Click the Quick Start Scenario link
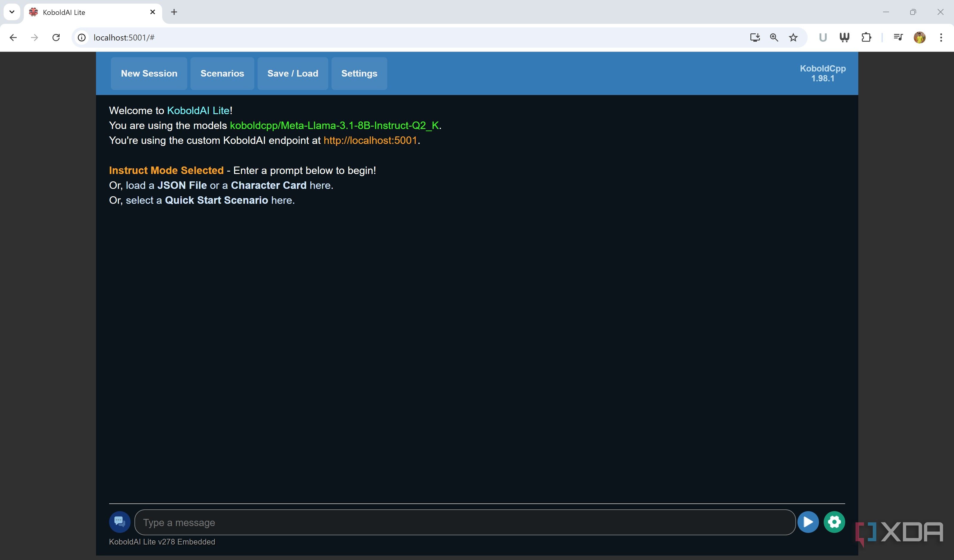This screenshot has width=954, height=560. coord(216,200)
